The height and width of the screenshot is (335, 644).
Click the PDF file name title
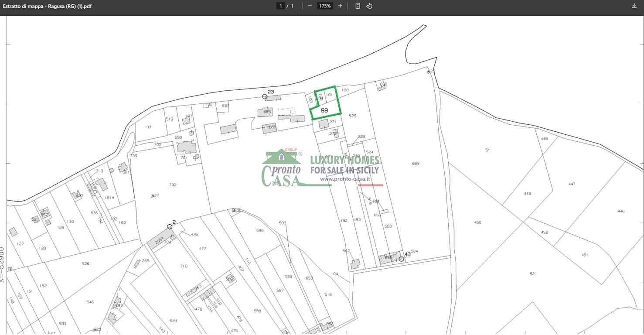click(x=47, y=6)
